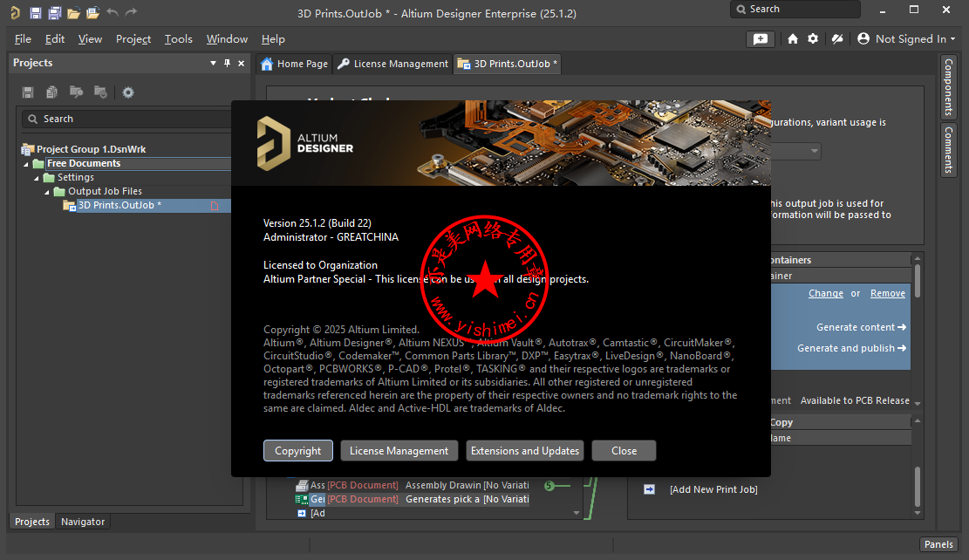Viewport: 969px width, 560px height.
Task: Close the About dialog with Close button
Action: (624, 451)
